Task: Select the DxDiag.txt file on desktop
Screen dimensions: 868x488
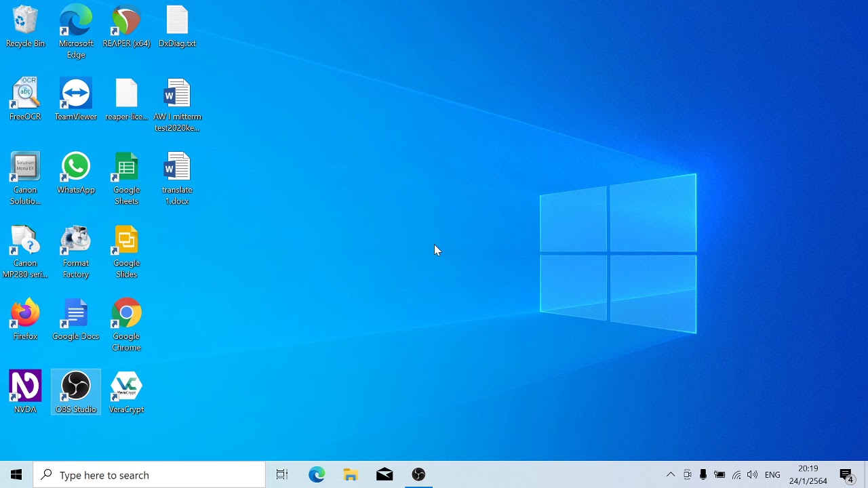Action: pyautogui.click(x=177, y=27)
